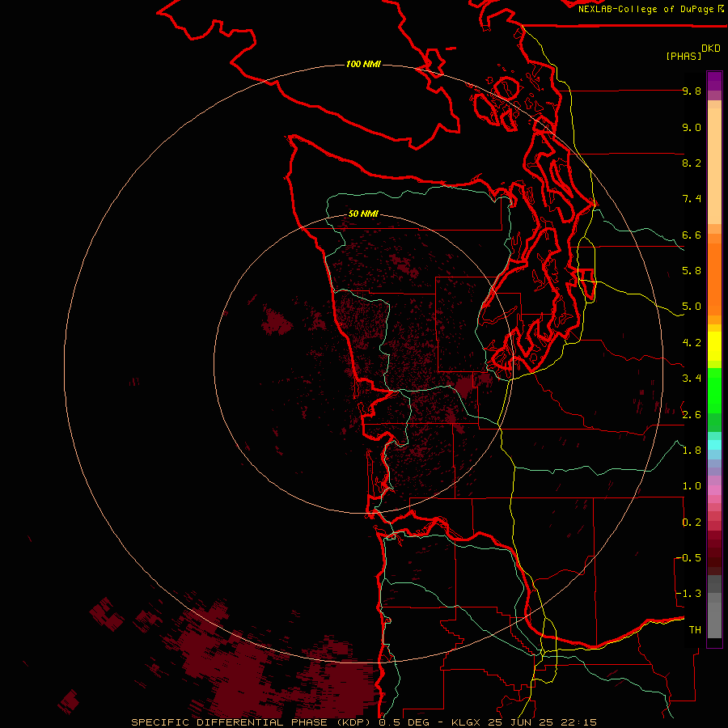728x728 pixels.
Task: Click the 0.2 scale value
Action: pyautogui.click(x=692, y=523)
